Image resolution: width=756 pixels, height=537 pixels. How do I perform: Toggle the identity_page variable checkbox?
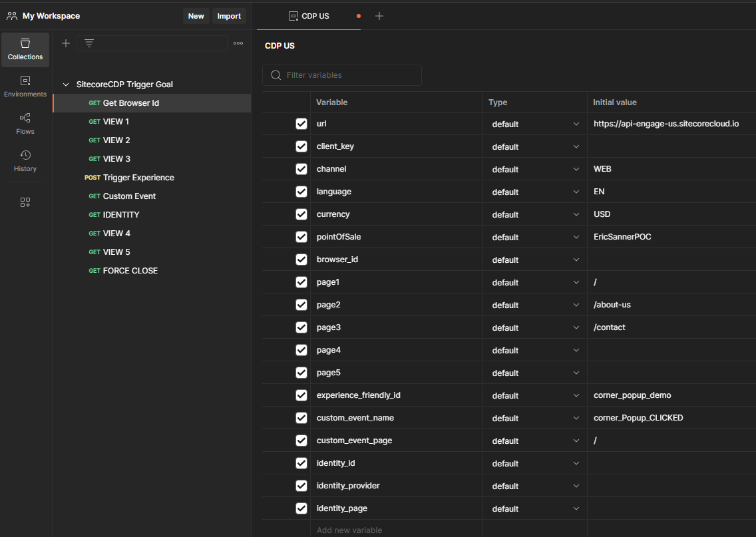301,508
